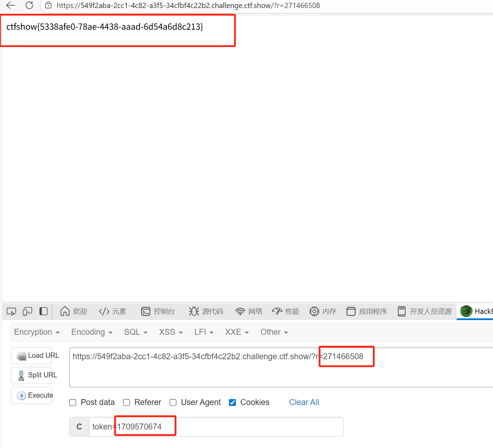This screenshot has height=448, width=493.
Task: Click the Execute button
Action: 31,395
